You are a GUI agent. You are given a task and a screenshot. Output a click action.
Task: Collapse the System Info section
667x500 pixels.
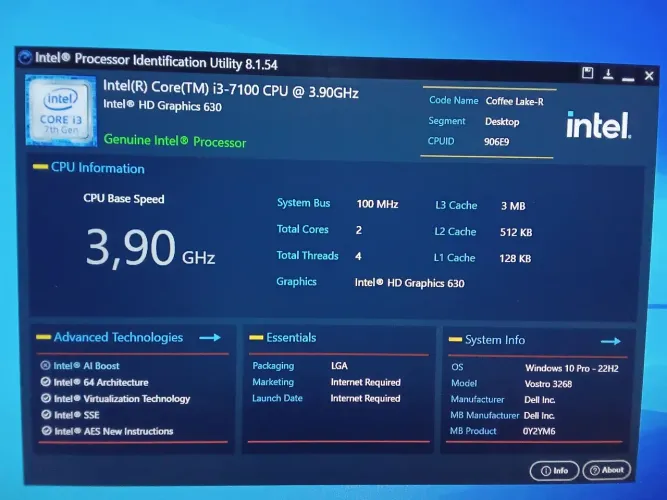click(455, 340)
